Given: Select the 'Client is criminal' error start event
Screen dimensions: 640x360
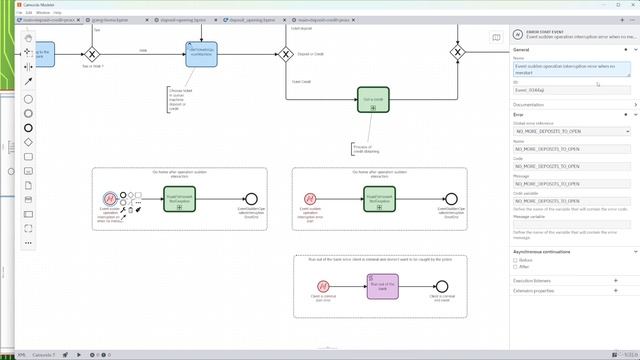Looking at the screenshot, I should pos(323,286).
